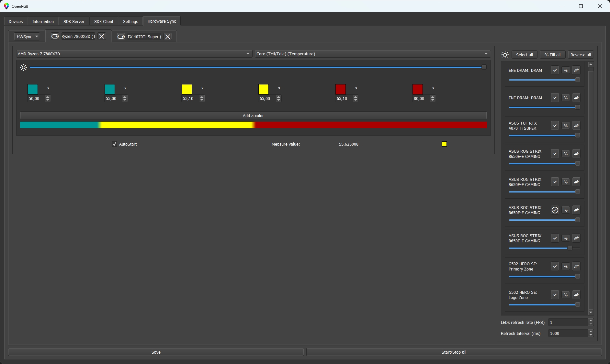Click the OpenRGB logo in the title bar
Screen dimensions: 610x364
pyautogui.click(x=6, y=6)
